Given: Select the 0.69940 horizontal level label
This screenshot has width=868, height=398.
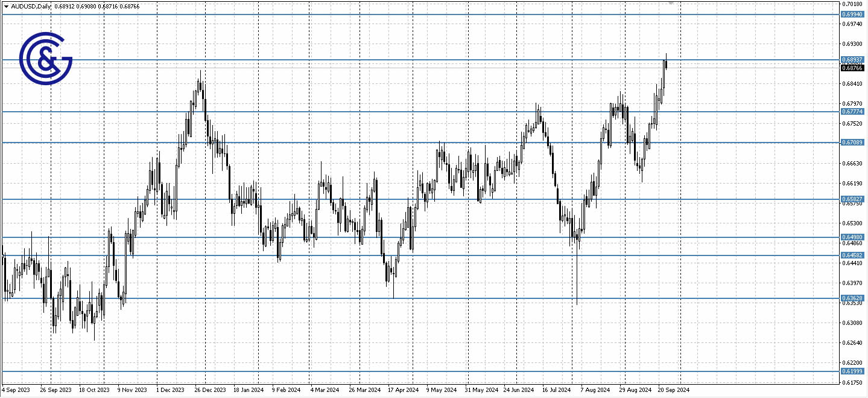Looking at the screenshot, I should pos(852,14).
